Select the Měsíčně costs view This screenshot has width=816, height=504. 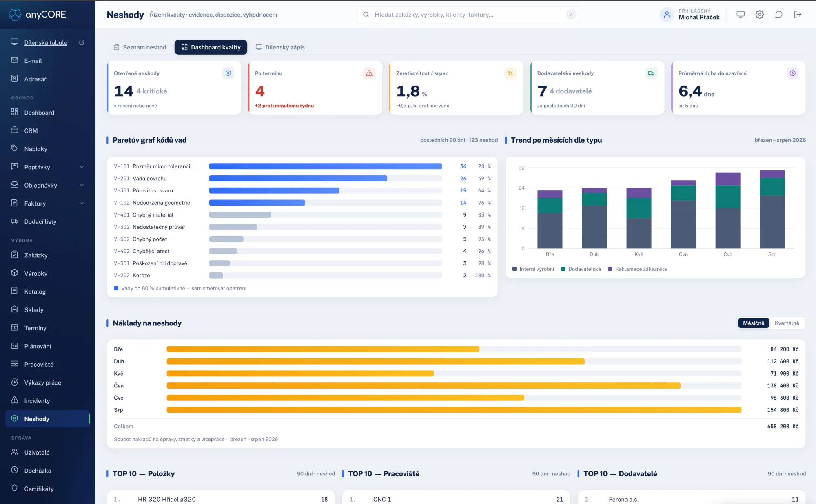(754, 323)
